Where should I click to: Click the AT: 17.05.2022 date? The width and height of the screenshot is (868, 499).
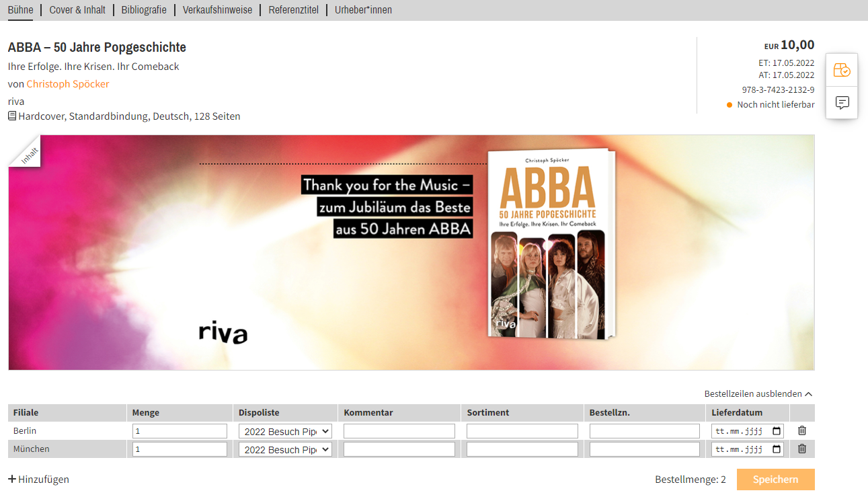(x=787, y=75)
